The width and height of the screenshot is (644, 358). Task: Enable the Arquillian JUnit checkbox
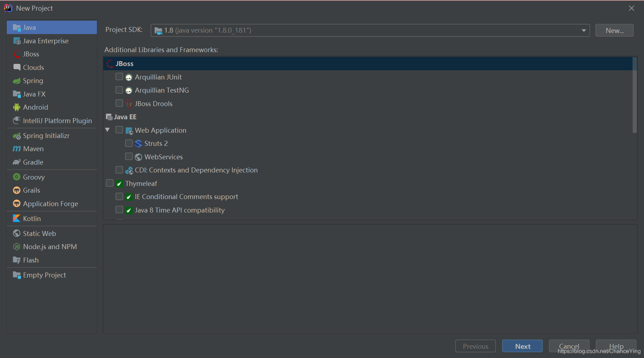pos(119,77)
